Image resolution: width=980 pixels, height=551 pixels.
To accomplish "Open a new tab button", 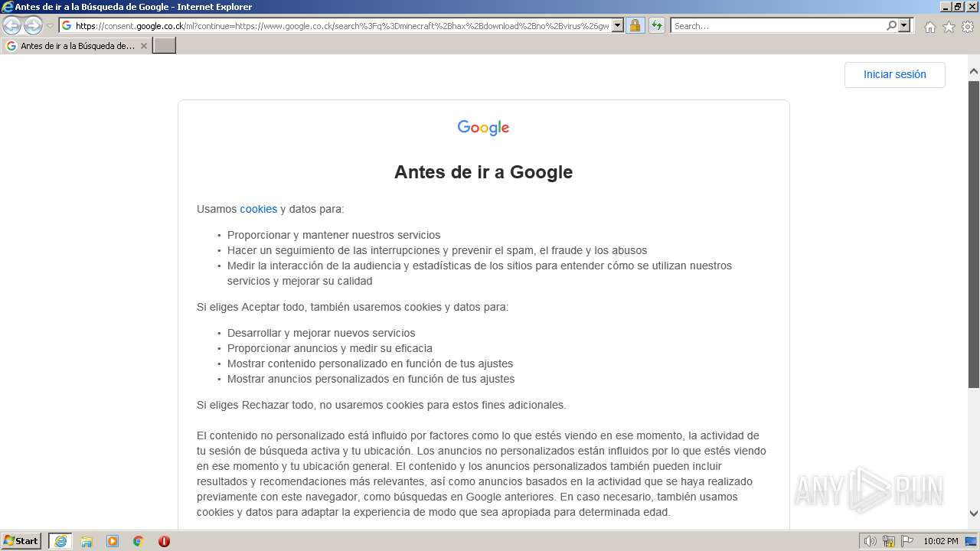I will pos(165,46).
